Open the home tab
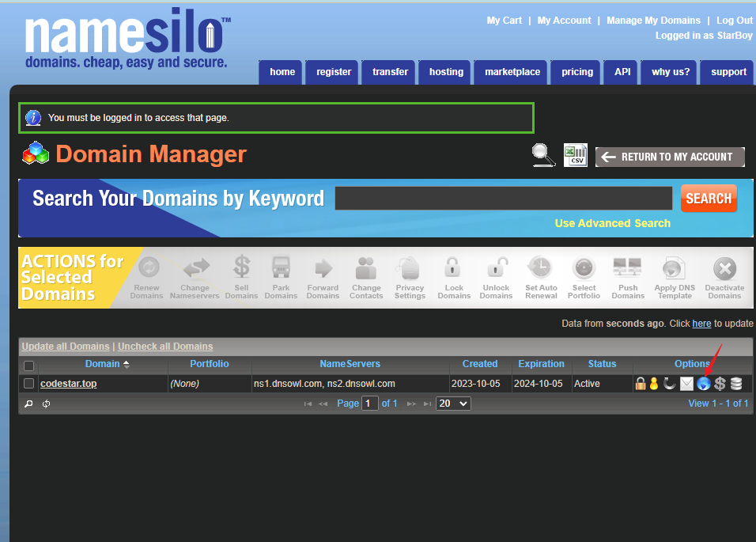This screenshot has height=542, width=756. pos(282,72)
